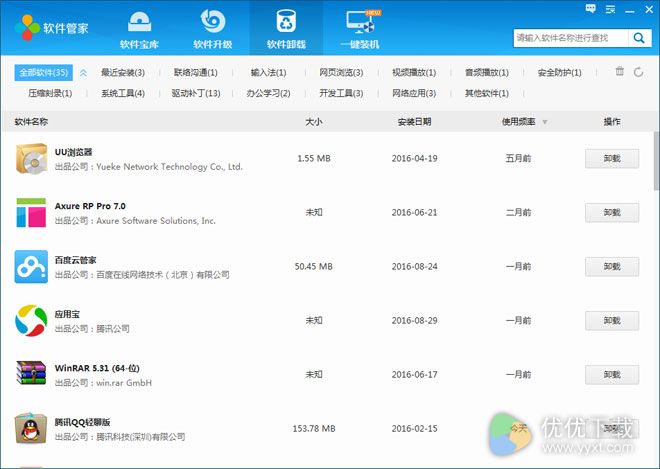Filter by 联络沟通(1) category
Screen dimensions: 660x469
point(195,73)
